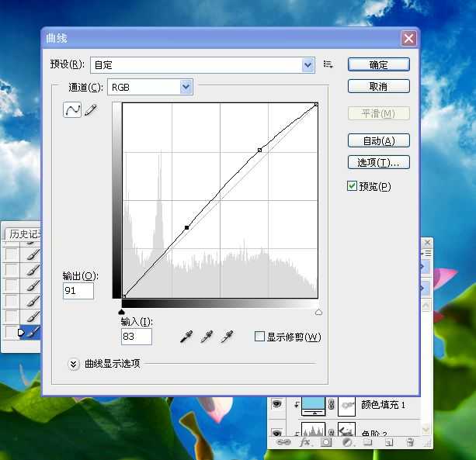Pick the white point eyedropper
476x460 pixels.
point(227,337)
